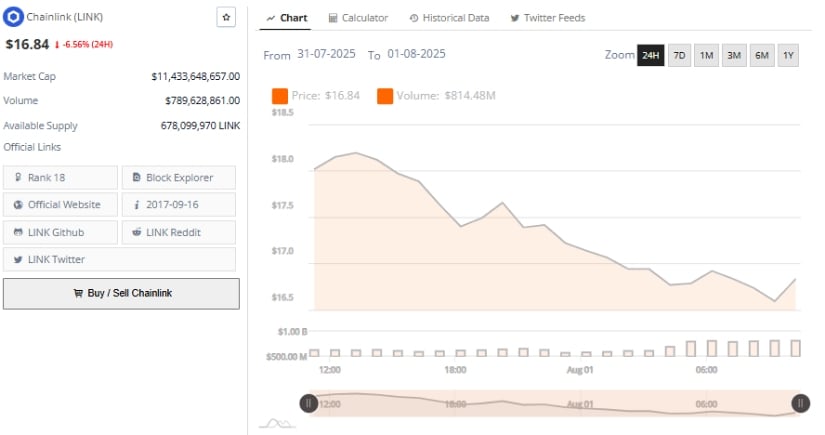Star Chainlink as a favorite
This screenshot has width=825, height=435.
tap(226, 17)
